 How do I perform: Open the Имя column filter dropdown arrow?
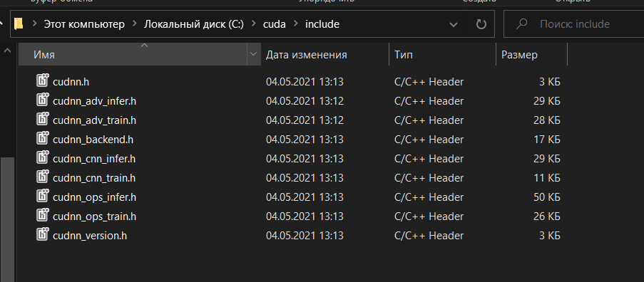click(x=253, y=54)
